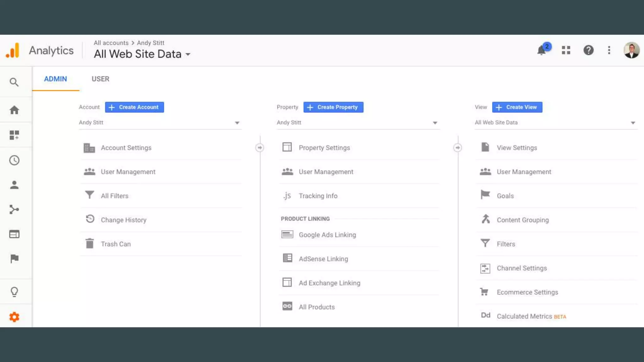Viewport: 644px width, 362px height.
Task: Click the Create View button
Action: click(517, 107)
